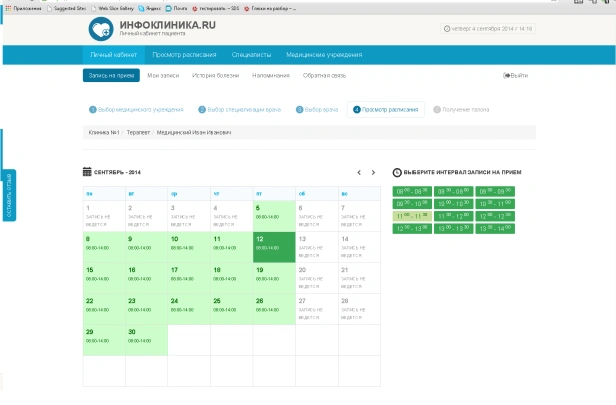Pick the 13:30 - 14:00 time slot
This screenshot has width=616, height=405.
(497, 228)
